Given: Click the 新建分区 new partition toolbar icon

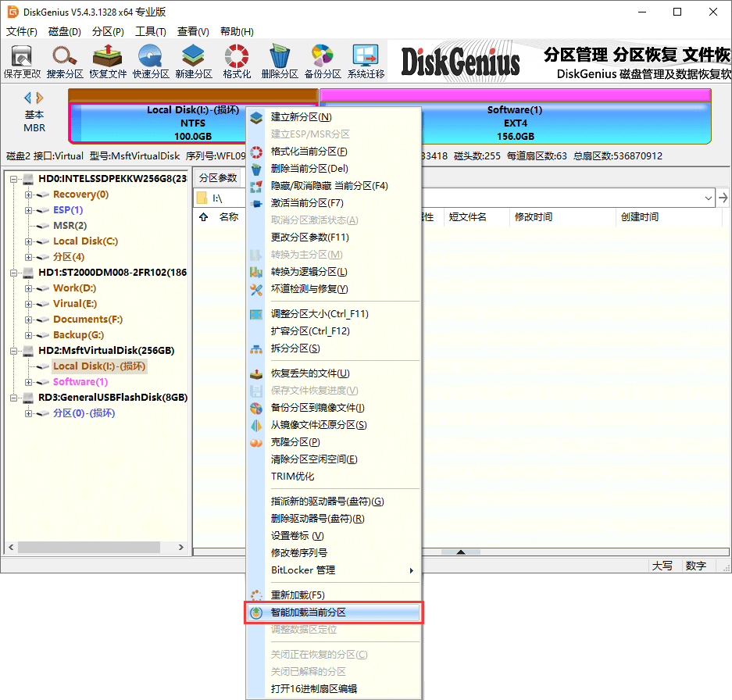Looking at the screenshot, I should (194, 61).
